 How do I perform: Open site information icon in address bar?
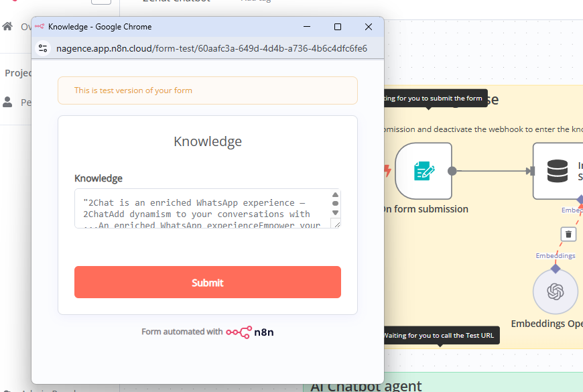coord(44,48)
